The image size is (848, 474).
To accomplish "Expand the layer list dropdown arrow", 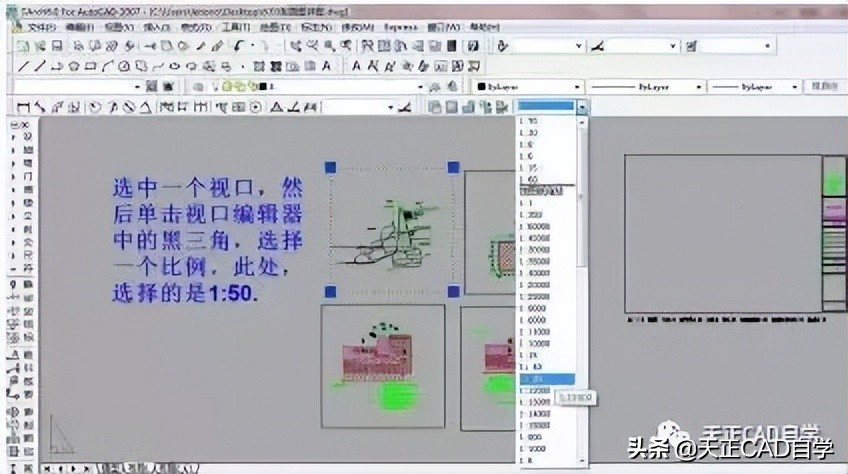I will pyautogui.click(x=420, y=87).
